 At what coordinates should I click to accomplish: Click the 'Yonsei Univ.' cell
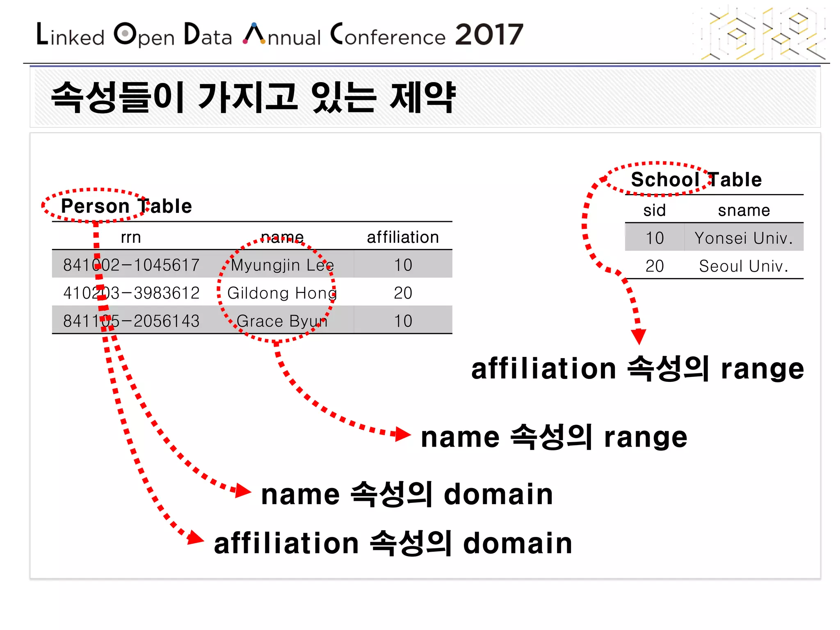tap(744, 238)
